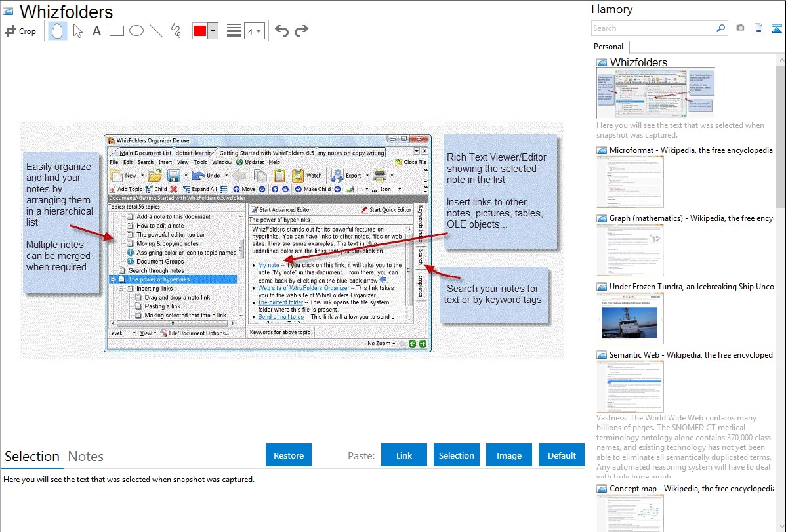Viewport: 786px width, 532px height.
Task: Open the vertical Templates tab in snapshot
Action: click(x=421, y=284)
